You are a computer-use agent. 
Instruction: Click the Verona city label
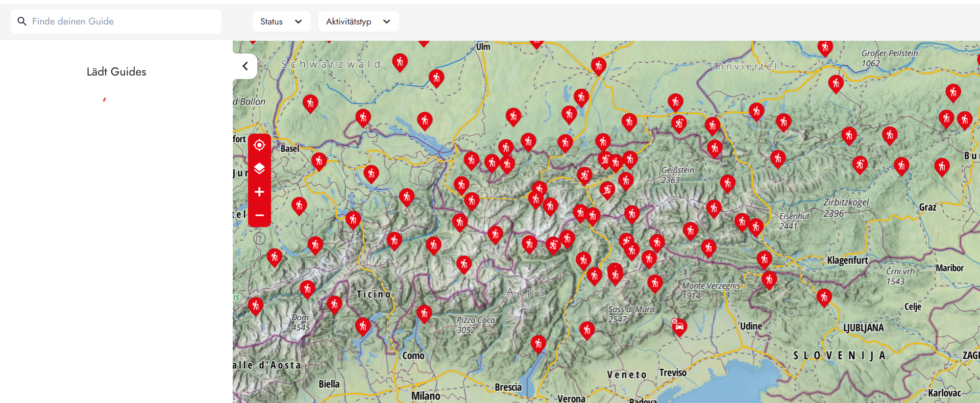click(x=571, y=398)
